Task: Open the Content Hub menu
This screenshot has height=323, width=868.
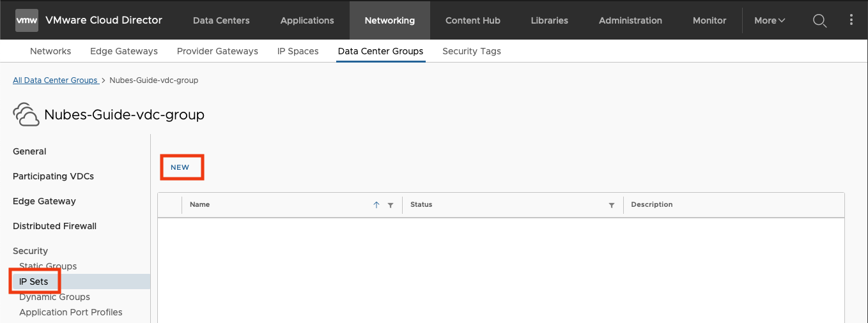Action: pyautogui.click(x=473, y=20)
